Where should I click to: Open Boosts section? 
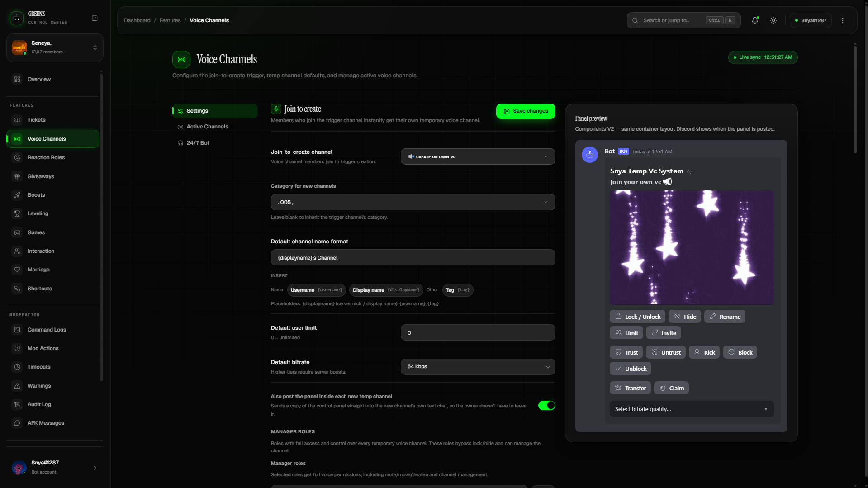point(53,195)
